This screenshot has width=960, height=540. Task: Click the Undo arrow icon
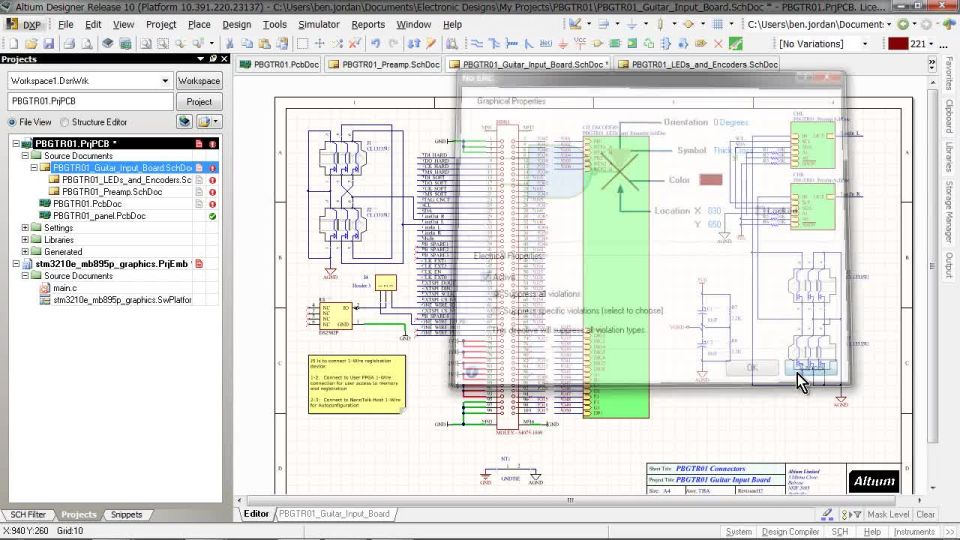[x=375, y=44]
